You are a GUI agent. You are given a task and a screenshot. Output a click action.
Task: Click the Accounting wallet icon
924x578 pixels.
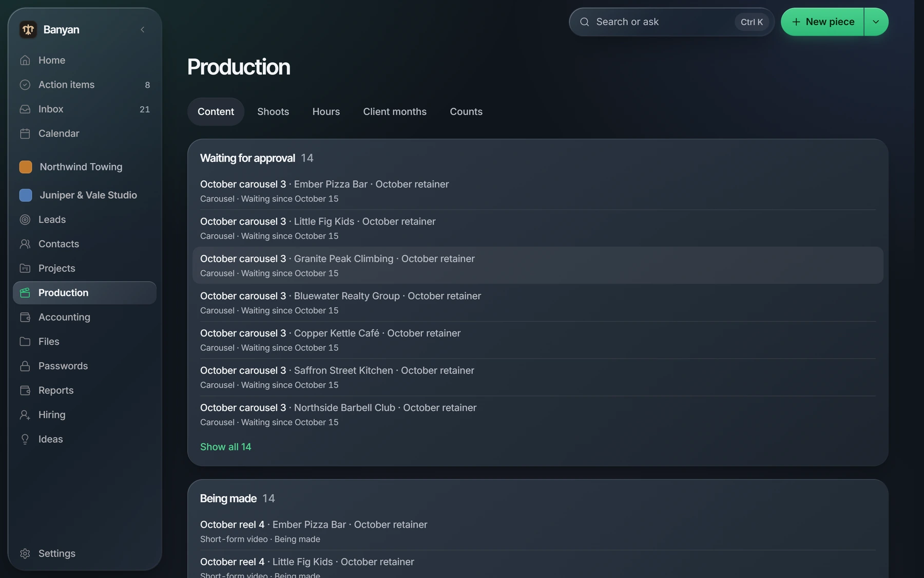[25, 317]
